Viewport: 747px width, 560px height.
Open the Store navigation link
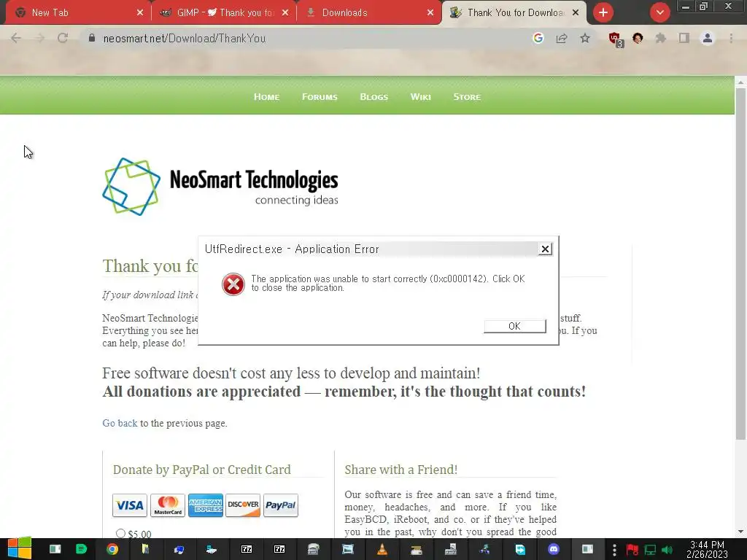pos(467,97)
